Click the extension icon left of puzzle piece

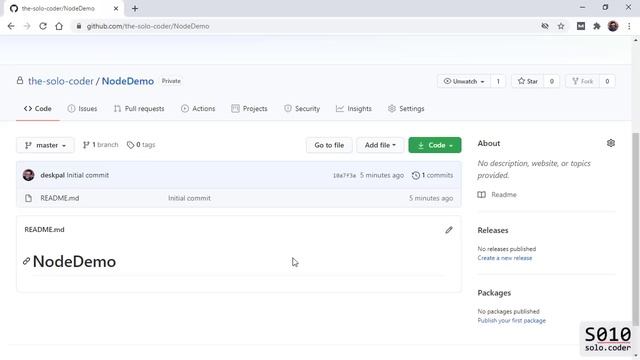click(581, 26)
